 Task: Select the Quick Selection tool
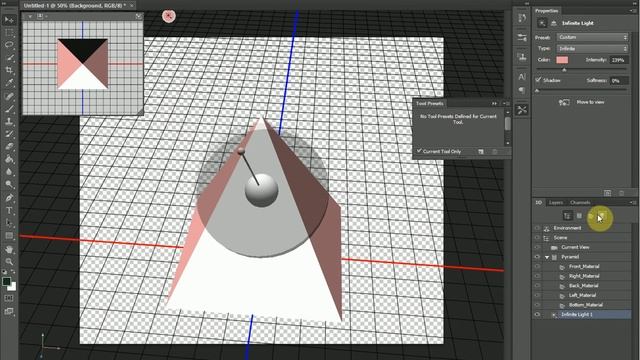point(9,57)
